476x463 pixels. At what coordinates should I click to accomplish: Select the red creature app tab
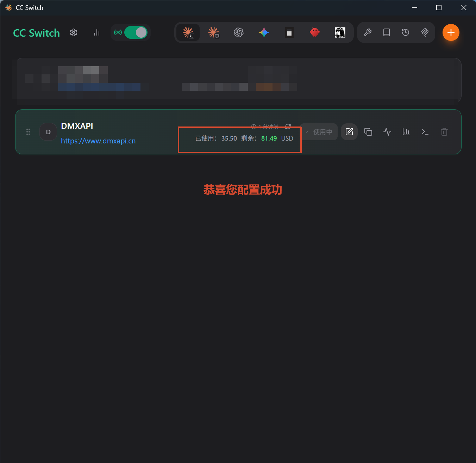pos(315,32)
